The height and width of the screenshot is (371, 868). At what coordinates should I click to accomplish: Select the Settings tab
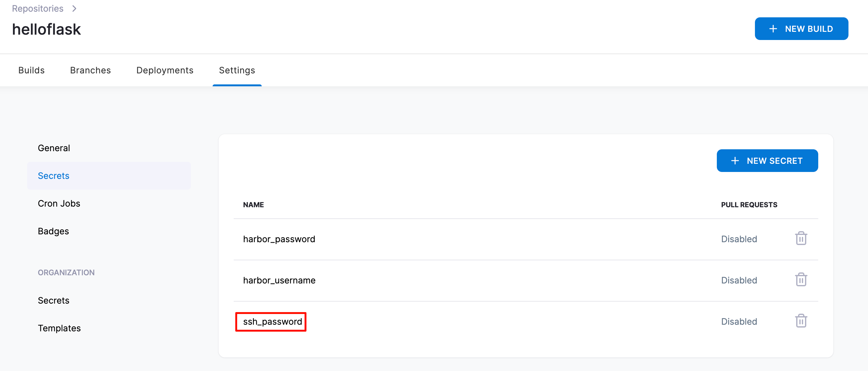[237, 70]
